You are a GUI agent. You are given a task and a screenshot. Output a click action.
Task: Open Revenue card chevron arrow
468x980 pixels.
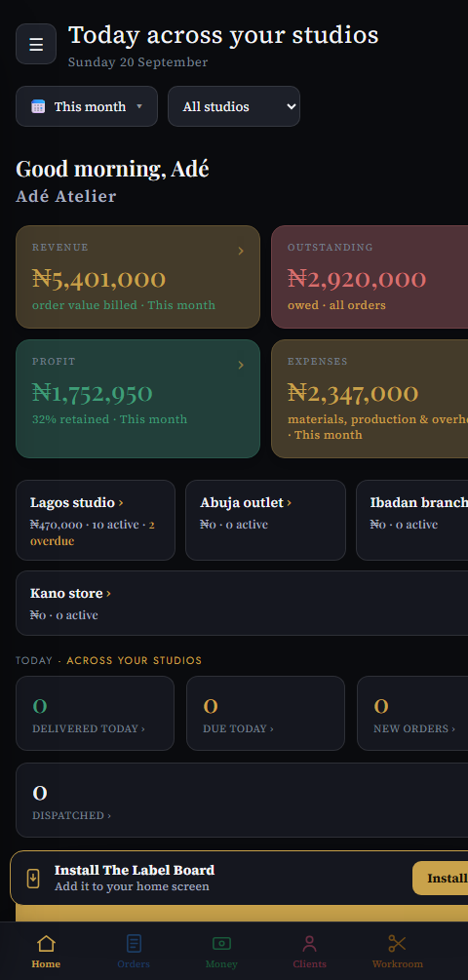(x=241, y=252)
